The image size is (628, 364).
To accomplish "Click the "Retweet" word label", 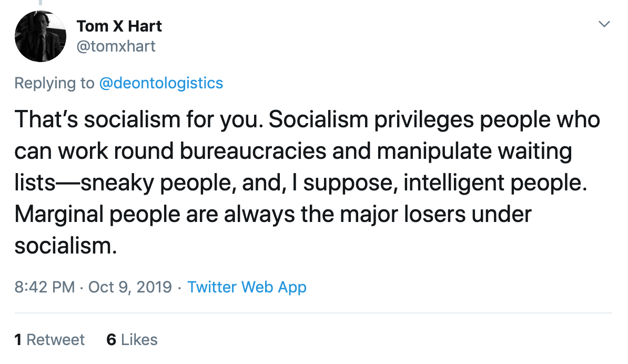I will click(x=55, y=340).
